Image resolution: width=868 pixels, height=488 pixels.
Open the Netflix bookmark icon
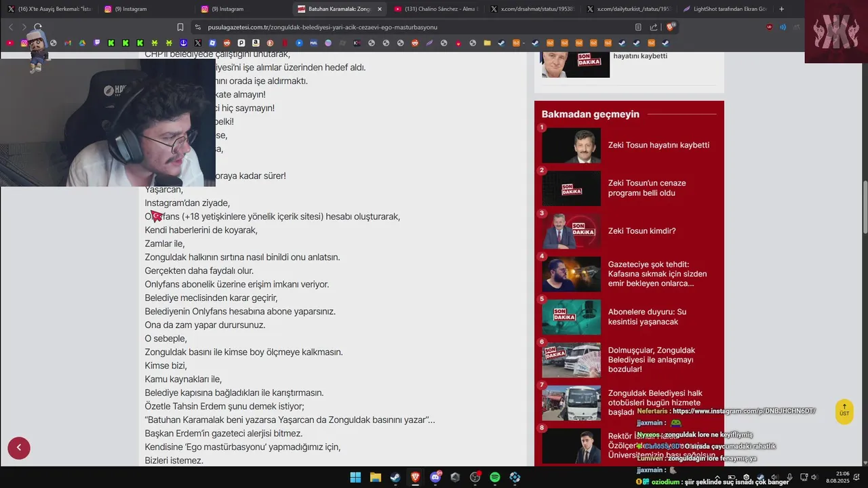coord(285,43)
